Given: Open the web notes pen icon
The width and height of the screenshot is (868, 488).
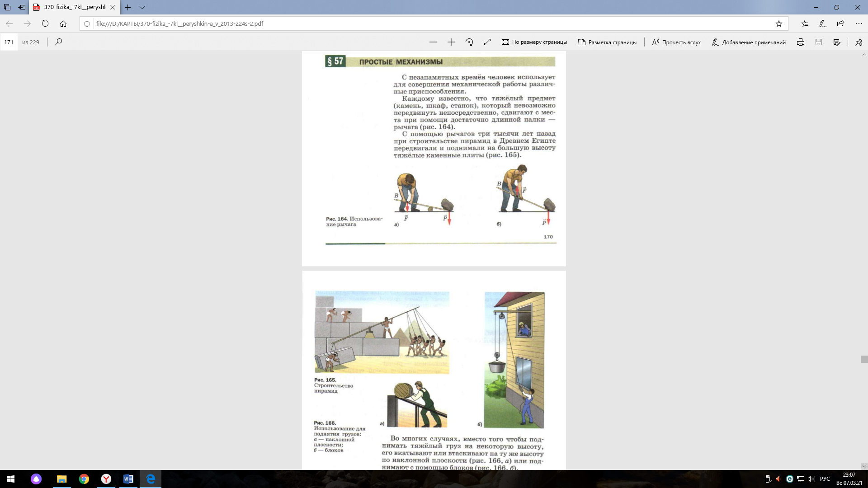Looking at the screenshot, I should point(823,23).
